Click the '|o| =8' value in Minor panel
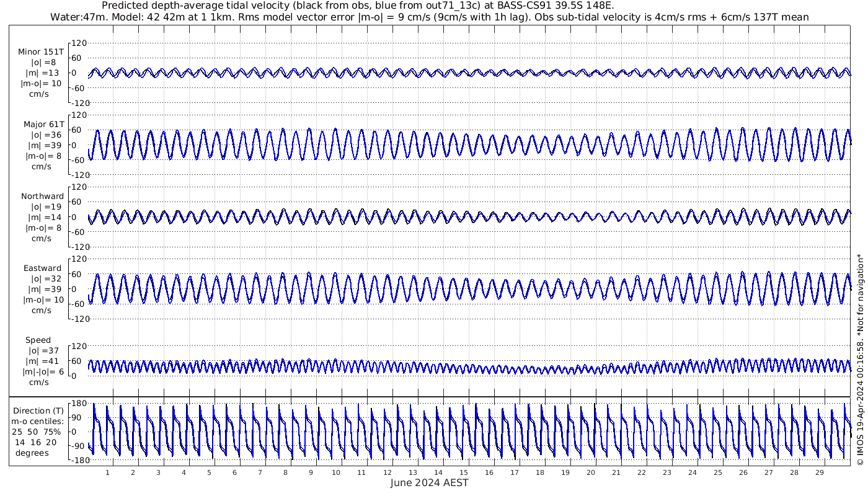The width and height of the screenshot is (868, 496). point(44,62)
